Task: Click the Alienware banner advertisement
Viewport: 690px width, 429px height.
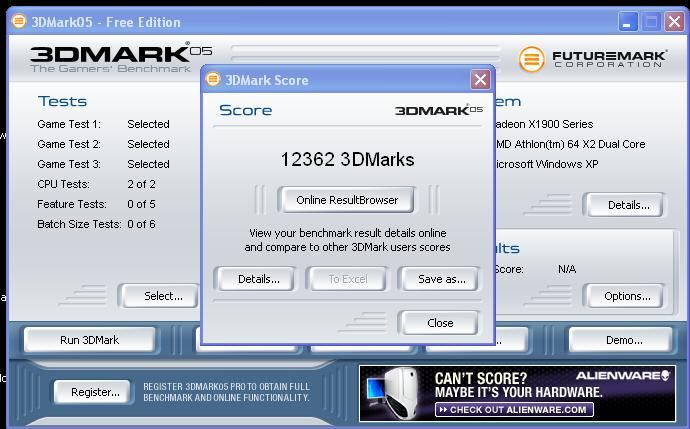Action: click(x=517, y=393)
